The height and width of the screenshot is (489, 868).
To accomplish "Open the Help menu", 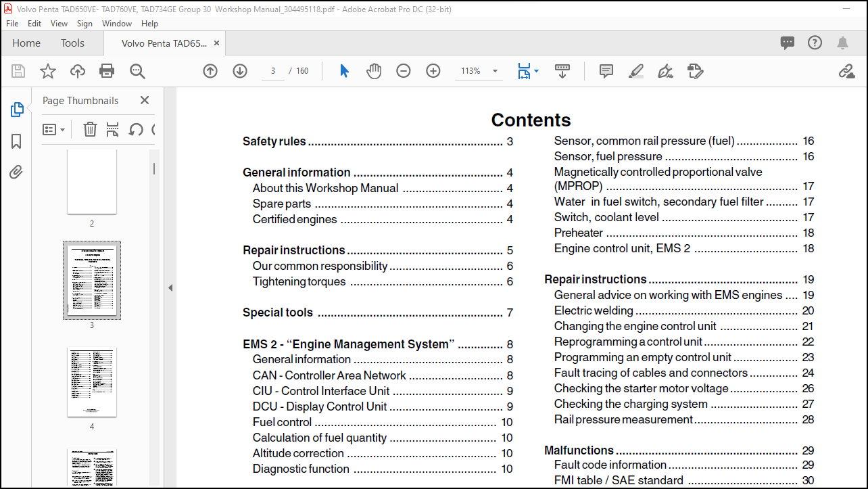I will 149,23.
